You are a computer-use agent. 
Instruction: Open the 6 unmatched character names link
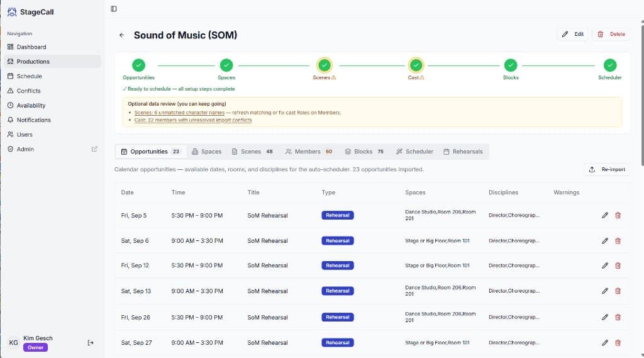tap(179, 113)
